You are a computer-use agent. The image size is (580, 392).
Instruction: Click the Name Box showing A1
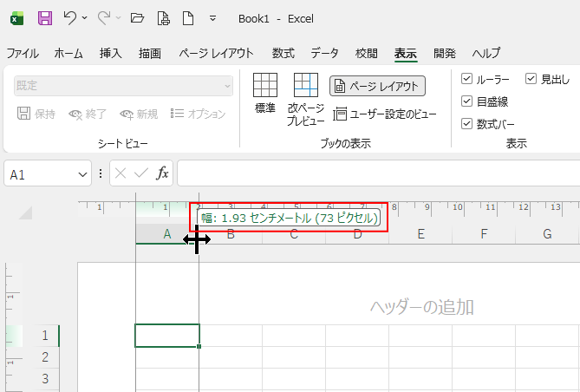(x=42, y=174)
